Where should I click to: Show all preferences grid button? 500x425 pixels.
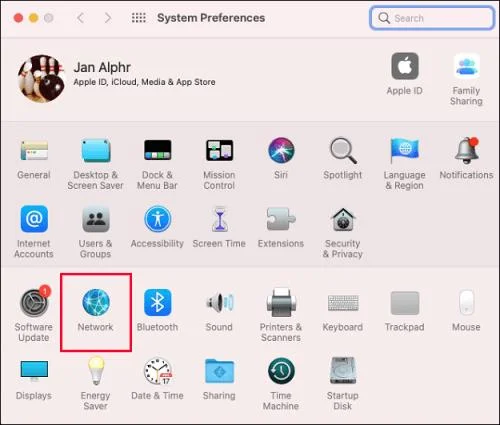139,18
